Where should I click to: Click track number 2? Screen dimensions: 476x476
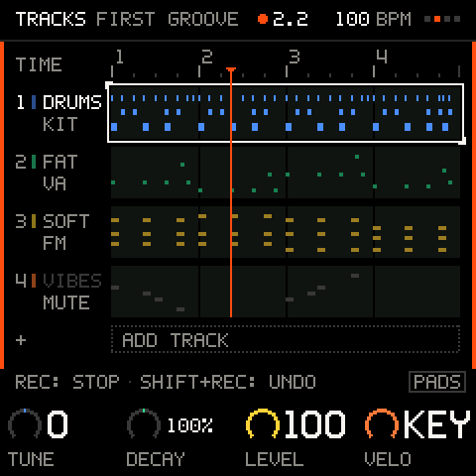pos(21,162)
